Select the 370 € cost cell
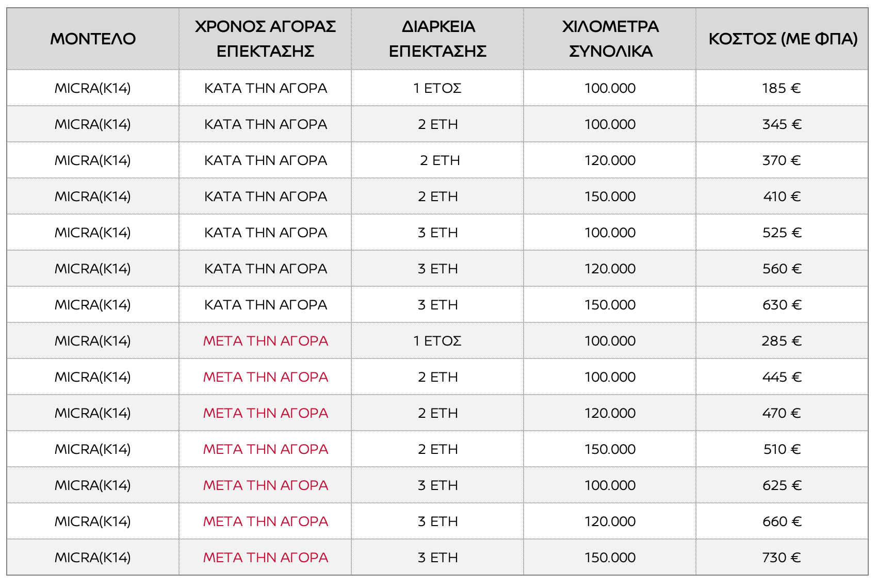The height and width of the screenshot is (588, 877). 782,160
